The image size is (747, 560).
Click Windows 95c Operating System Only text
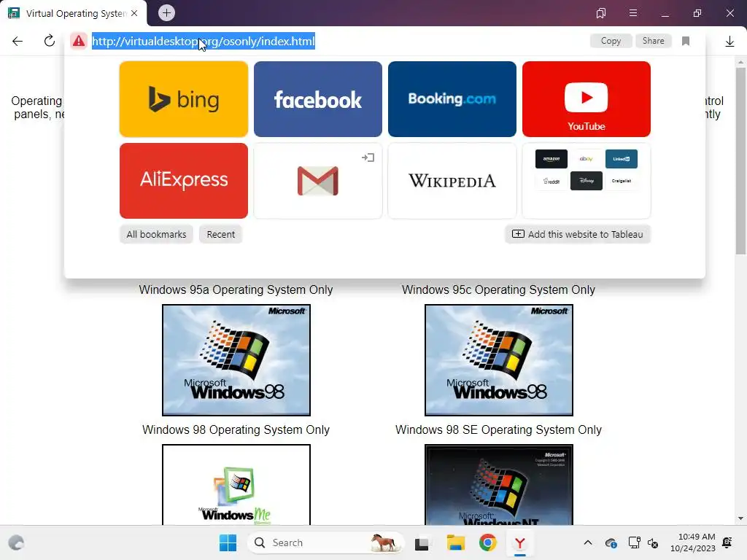point(498,289)
